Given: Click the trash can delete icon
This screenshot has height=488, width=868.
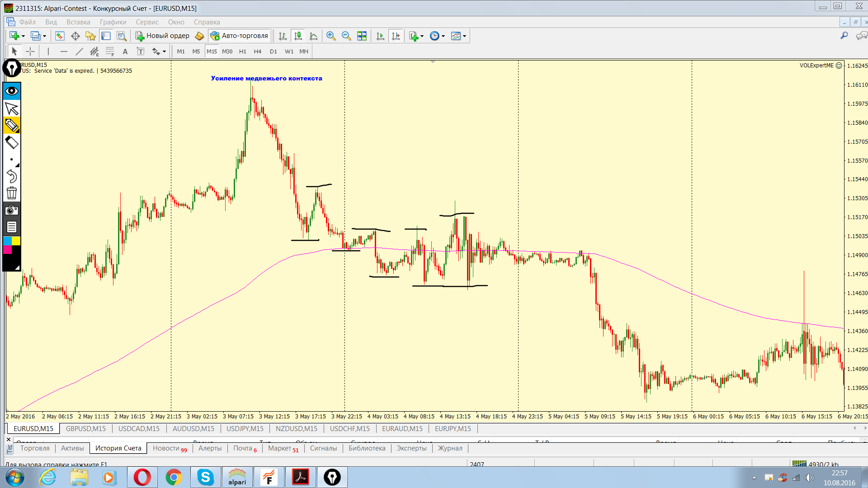Looking at the screenshot, I should pos(12,193).
